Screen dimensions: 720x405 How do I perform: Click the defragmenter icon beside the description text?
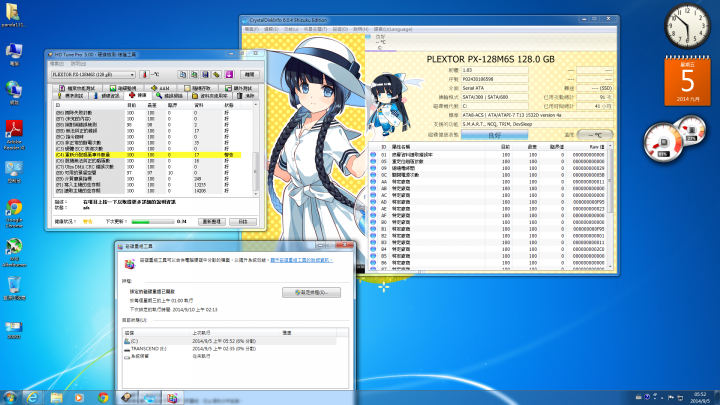click(x=130, y=264)
